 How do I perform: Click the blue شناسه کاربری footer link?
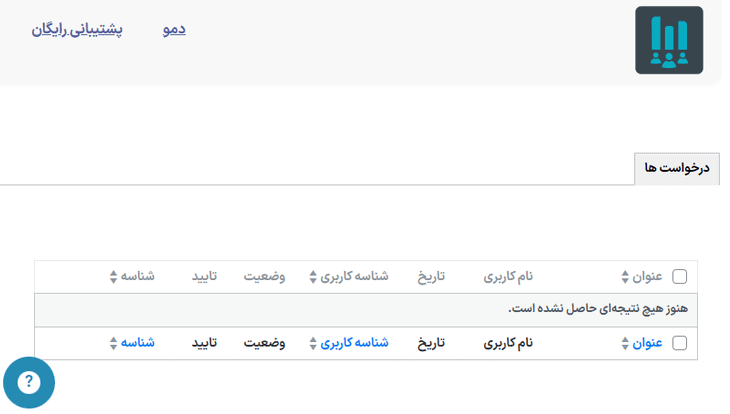click(354, 343)
